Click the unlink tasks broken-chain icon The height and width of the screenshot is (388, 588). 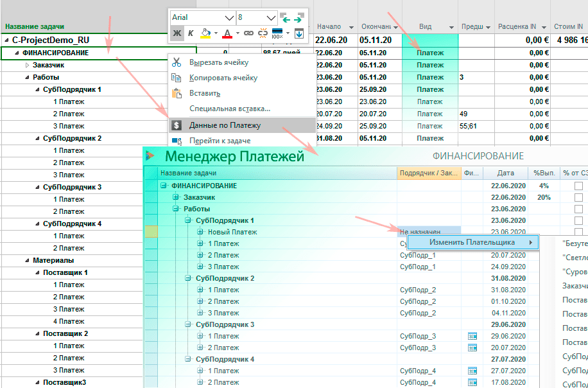tap(263, 33)
